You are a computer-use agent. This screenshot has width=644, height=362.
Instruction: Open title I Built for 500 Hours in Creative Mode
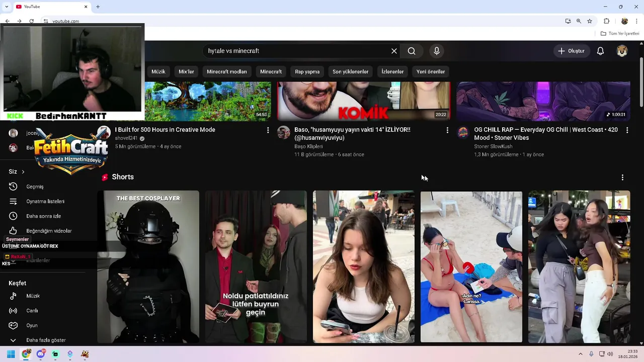pos(165,130)
